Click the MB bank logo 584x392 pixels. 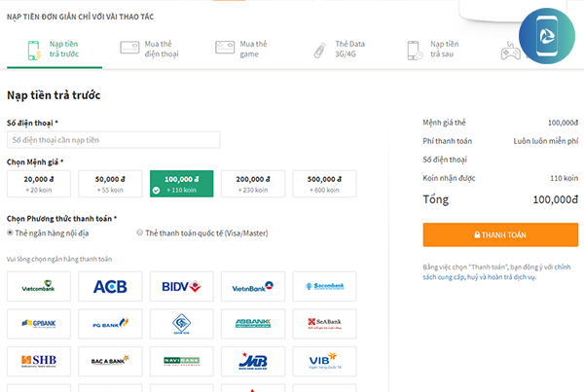pos(253,361)
